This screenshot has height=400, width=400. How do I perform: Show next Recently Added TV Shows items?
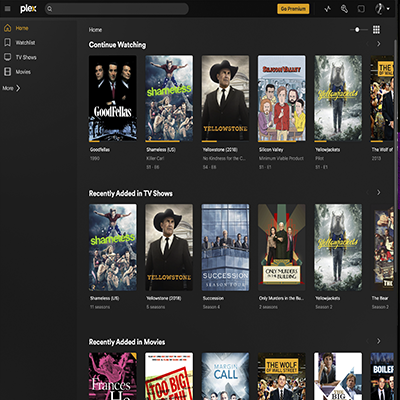[x=379, y=192]
